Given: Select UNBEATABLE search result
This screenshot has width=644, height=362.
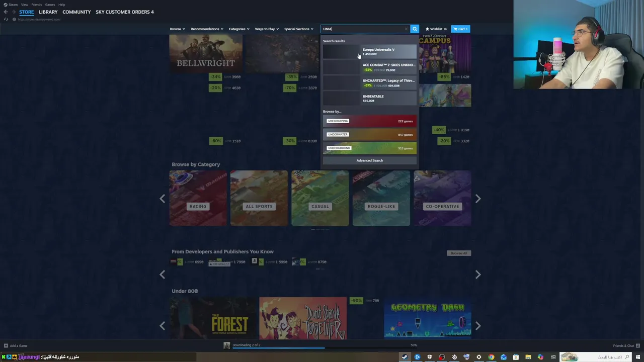Looking at the screenshot, I should coord(370,98).
